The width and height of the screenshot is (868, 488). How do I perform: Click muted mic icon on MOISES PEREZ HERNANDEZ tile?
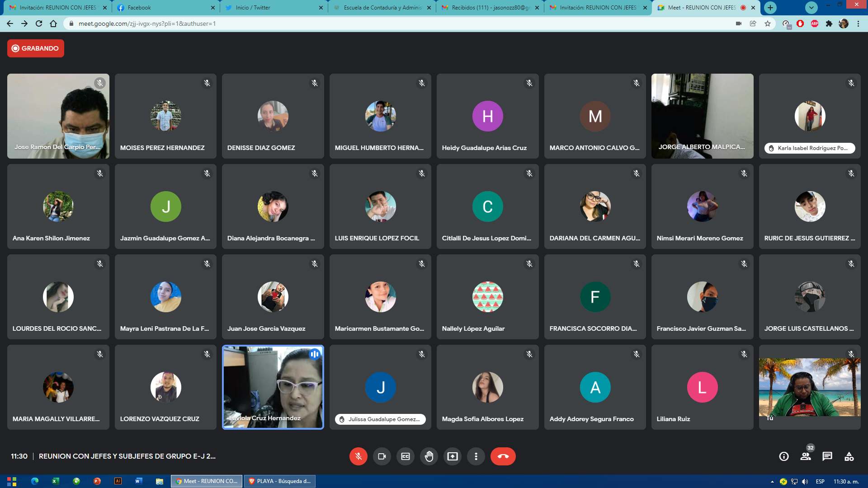click(207, 83)
